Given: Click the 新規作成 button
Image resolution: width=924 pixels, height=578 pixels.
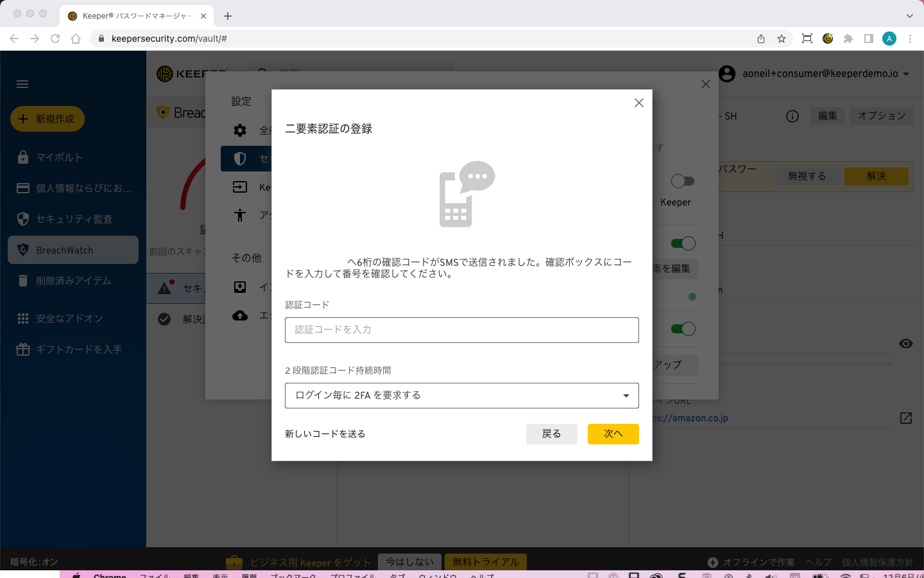Looking at the screenshot, I should [x=47, y=119].
